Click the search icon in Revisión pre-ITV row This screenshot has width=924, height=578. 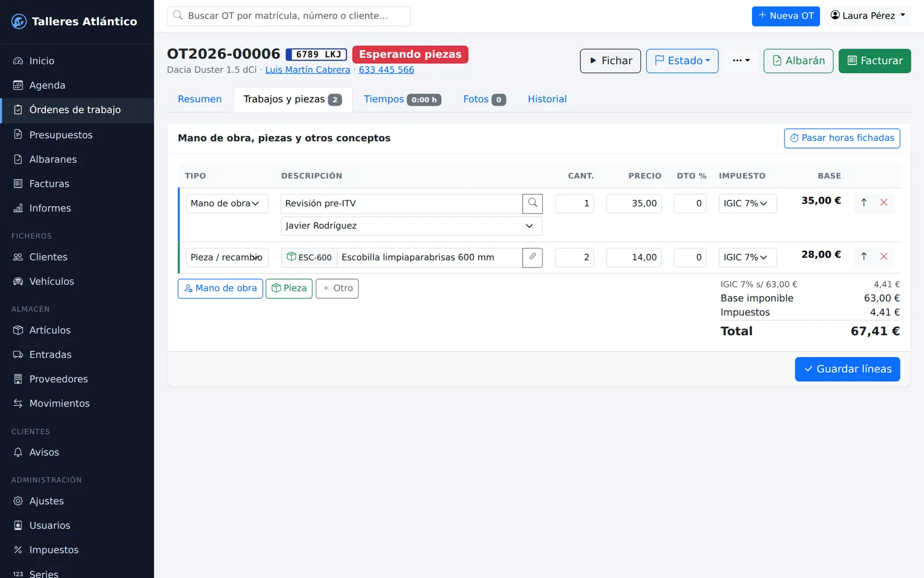(x=532, y=203)
